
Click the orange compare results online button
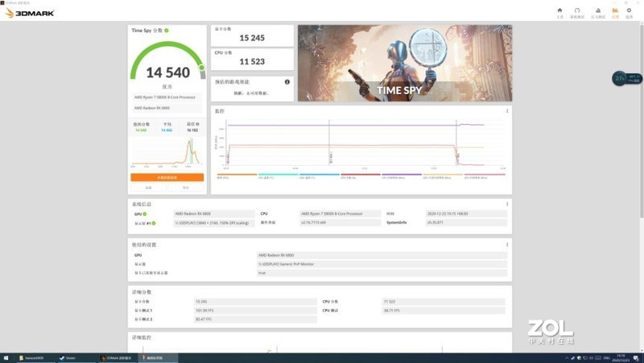click(x=167, y=177)
